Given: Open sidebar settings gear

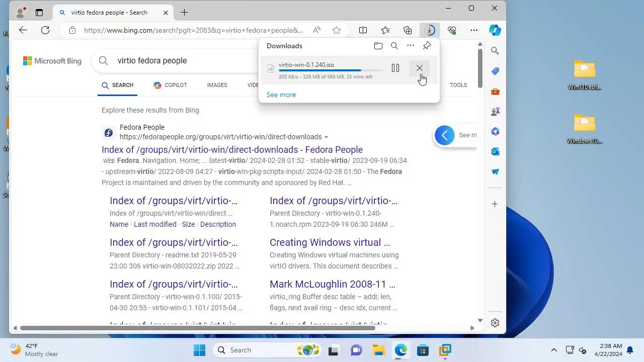Looking at the screenshot, I should point(495,323).
